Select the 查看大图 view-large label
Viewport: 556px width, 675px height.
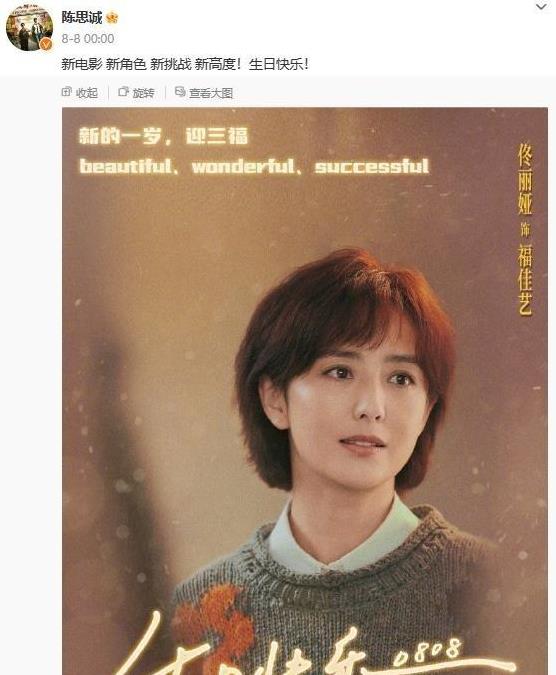[211, 93]
